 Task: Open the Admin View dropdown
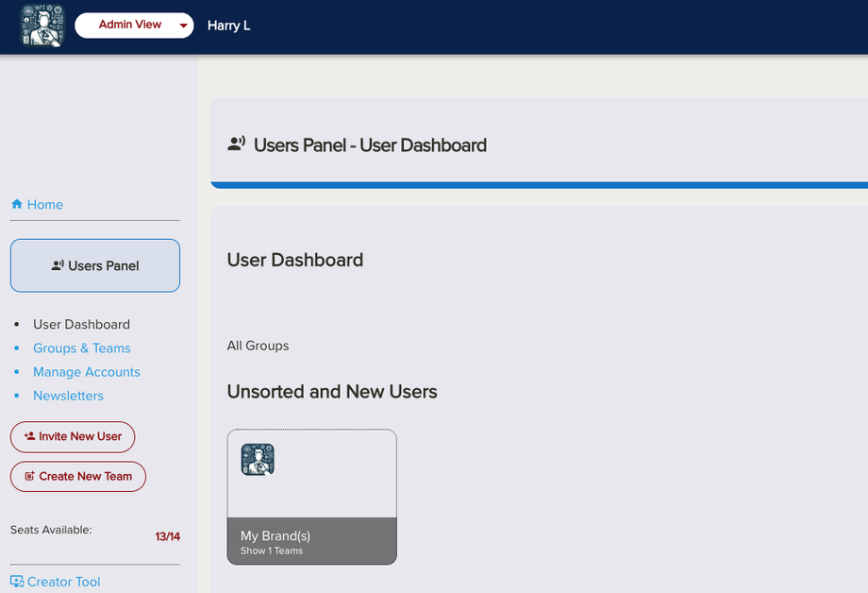(130, 25)
